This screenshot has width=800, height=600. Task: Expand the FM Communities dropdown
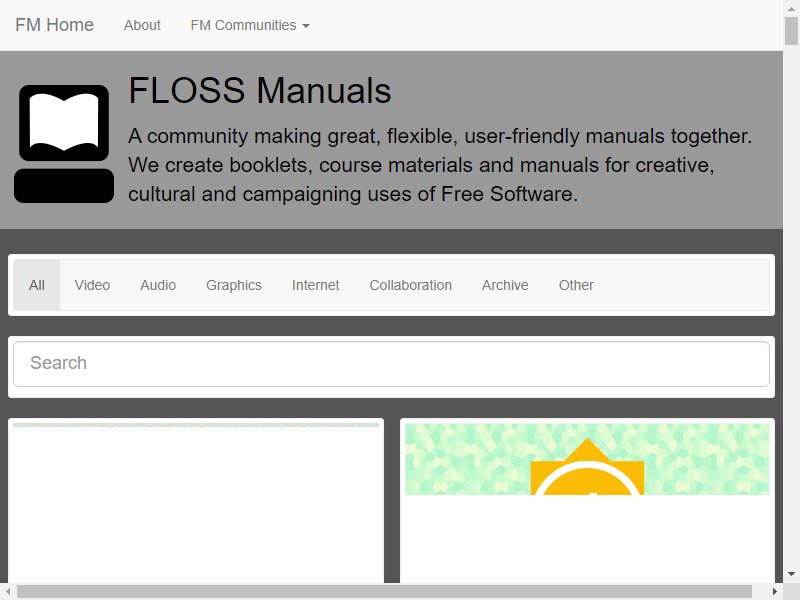(250, 25)
